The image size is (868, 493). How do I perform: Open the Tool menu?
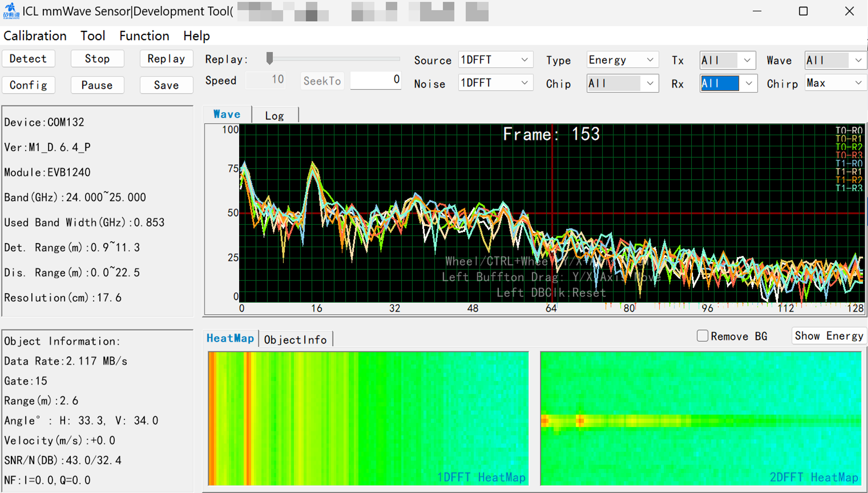point(93,36)
